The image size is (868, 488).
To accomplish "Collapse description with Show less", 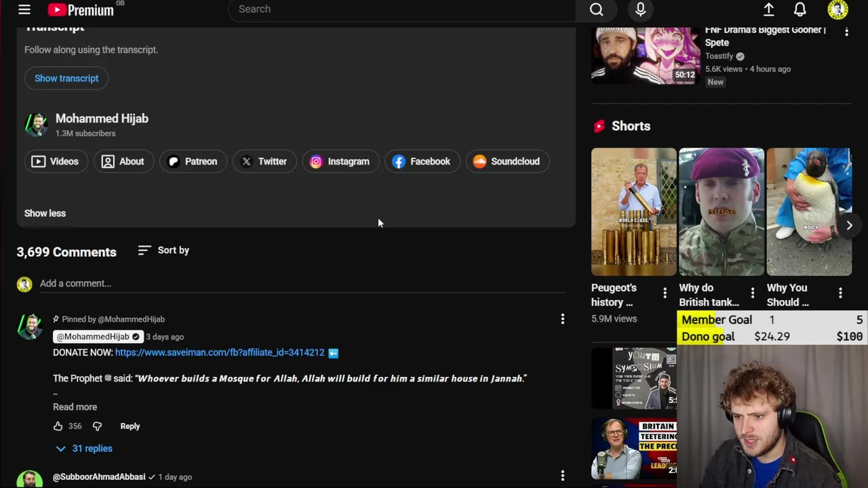I will [45, 213].
